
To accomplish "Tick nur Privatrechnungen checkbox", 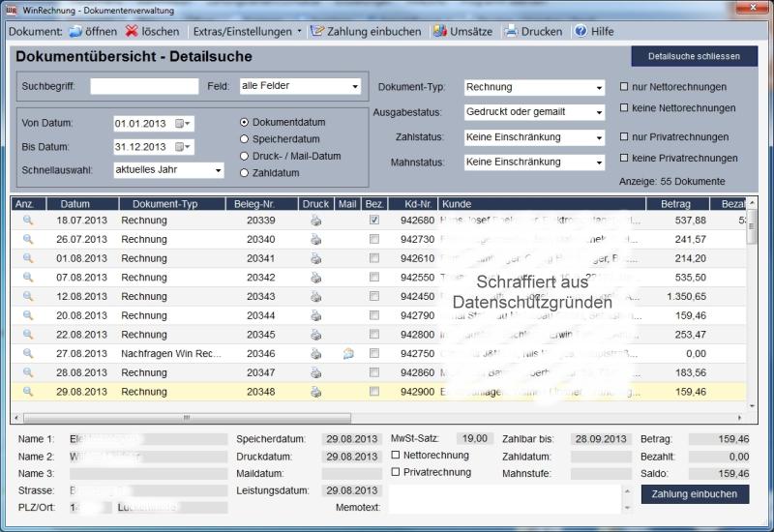I will click(x=624, y=136).
